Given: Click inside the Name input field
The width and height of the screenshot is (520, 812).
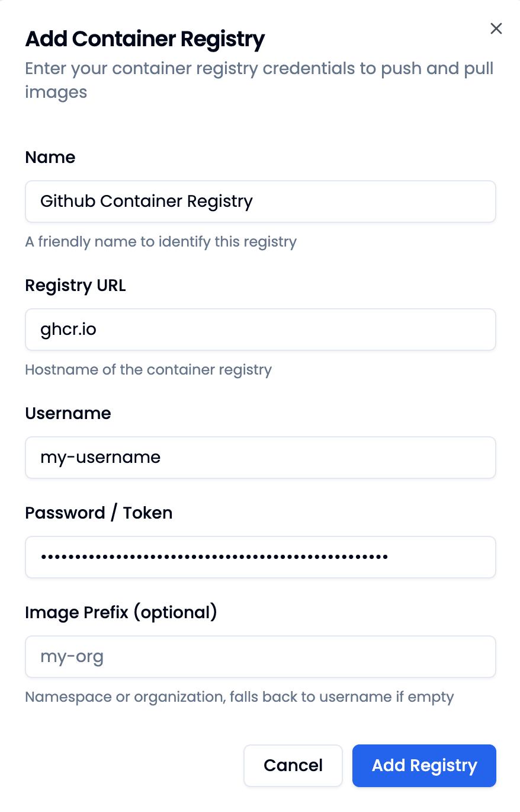Looking at the screenshot, I should click(x=260, y=202).
